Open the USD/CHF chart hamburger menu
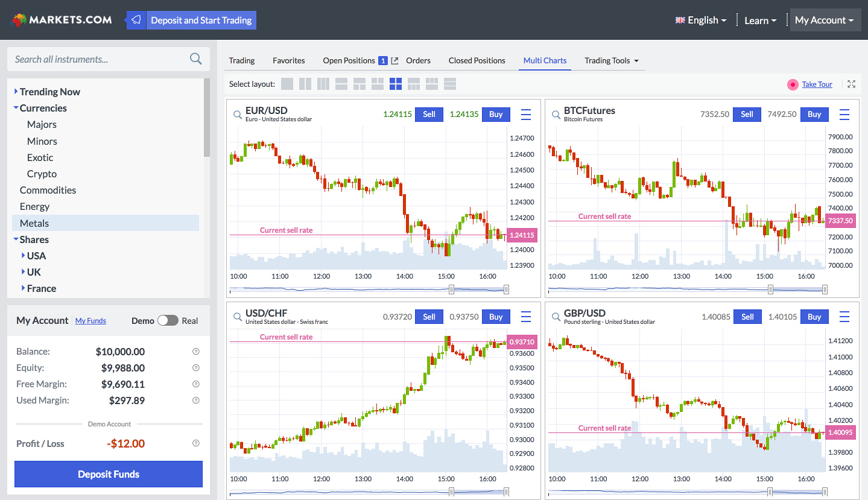868x500 pixels. [x=526, y=317]
